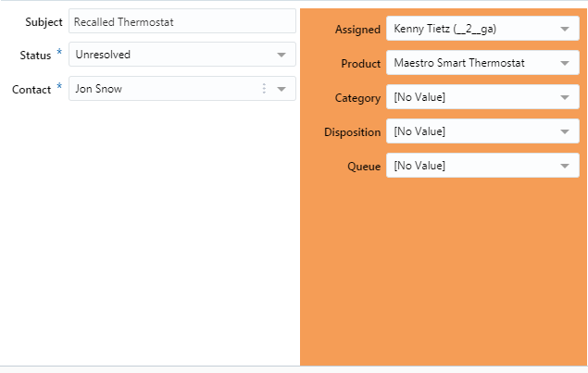This screenshot has height=373, width=588.
Task: Click the 'Assigned' field label
Action: tap(357, 30)
